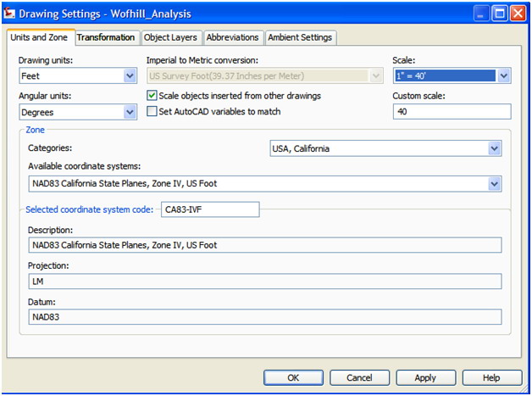Click the Description text field
The image size is (532, 396).
[x=265, y=245]
